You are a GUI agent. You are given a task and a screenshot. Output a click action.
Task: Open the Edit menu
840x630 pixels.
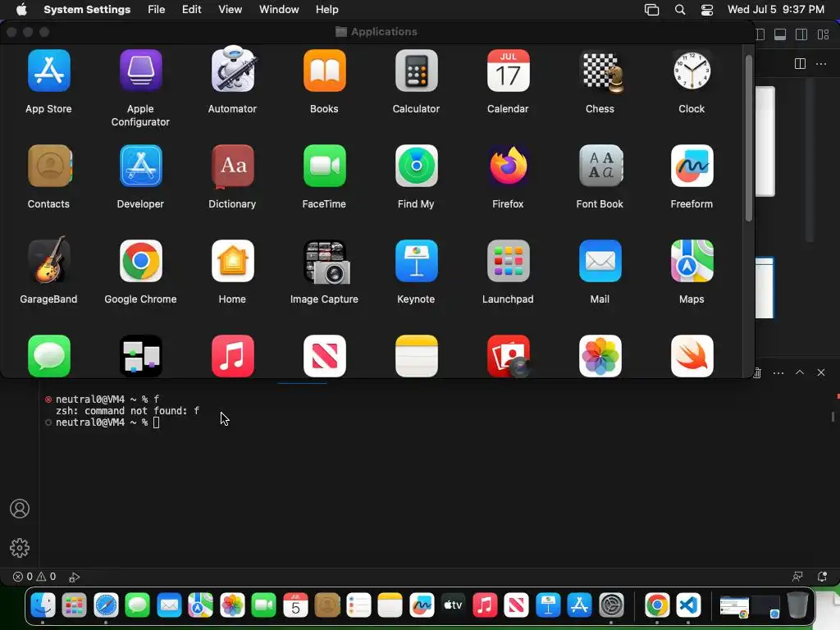[x=191, y=10]
